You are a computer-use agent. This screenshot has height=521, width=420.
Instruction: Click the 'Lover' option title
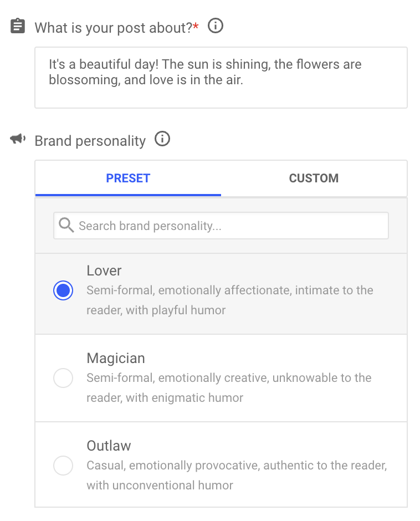(104, 270)
